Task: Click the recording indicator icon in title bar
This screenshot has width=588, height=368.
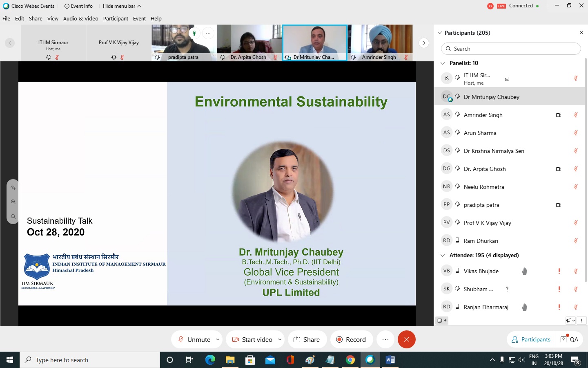Action: pyautogui.click(x=490, y=6)
